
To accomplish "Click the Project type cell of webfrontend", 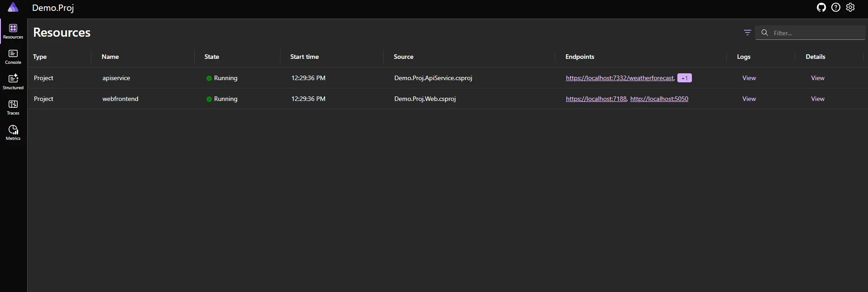I will click(43, 99).
